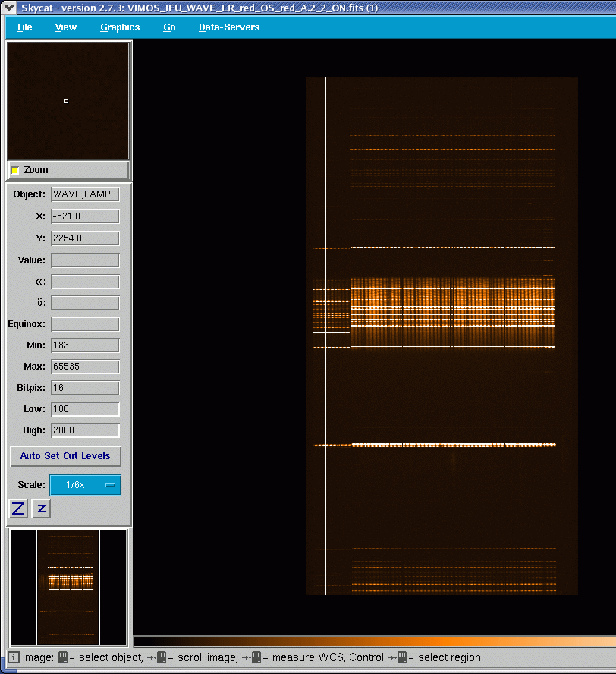Click the Max value field showing 65535
The image size is (616, 674).
[85, 367]
